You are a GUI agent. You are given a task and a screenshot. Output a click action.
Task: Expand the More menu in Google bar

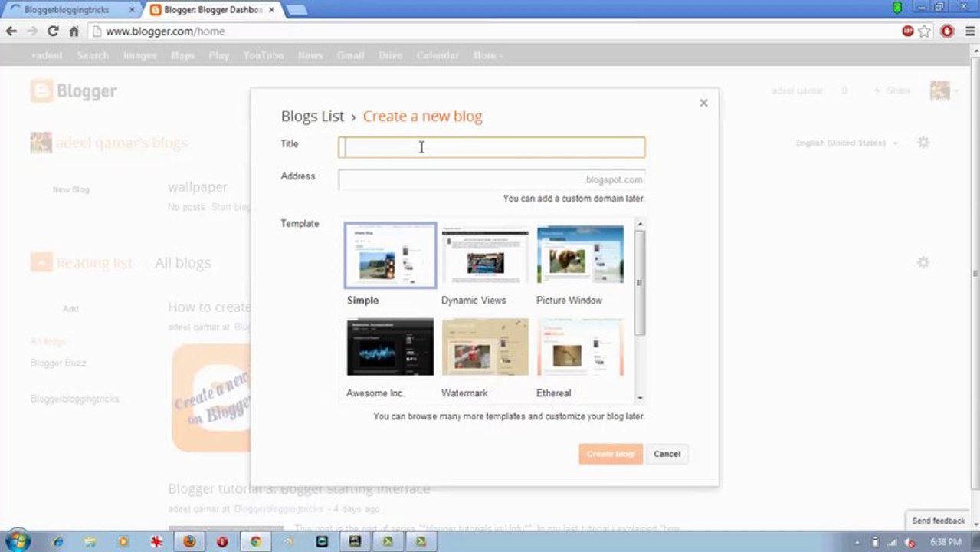[x=487, y=55]
